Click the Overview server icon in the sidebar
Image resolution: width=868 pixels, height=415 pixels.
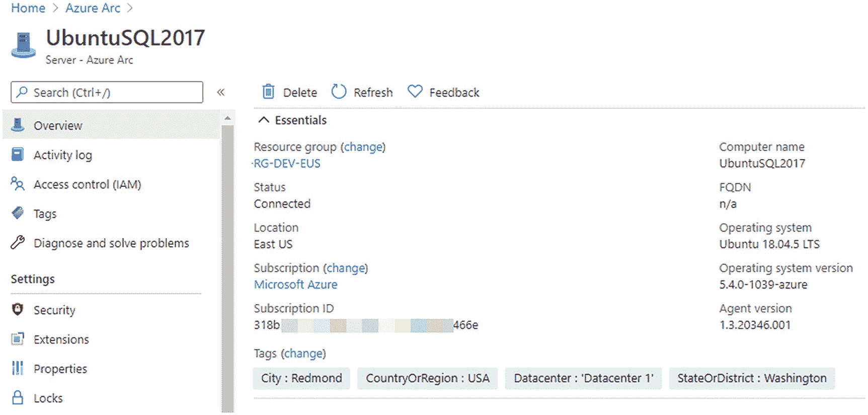pos(18,125)
